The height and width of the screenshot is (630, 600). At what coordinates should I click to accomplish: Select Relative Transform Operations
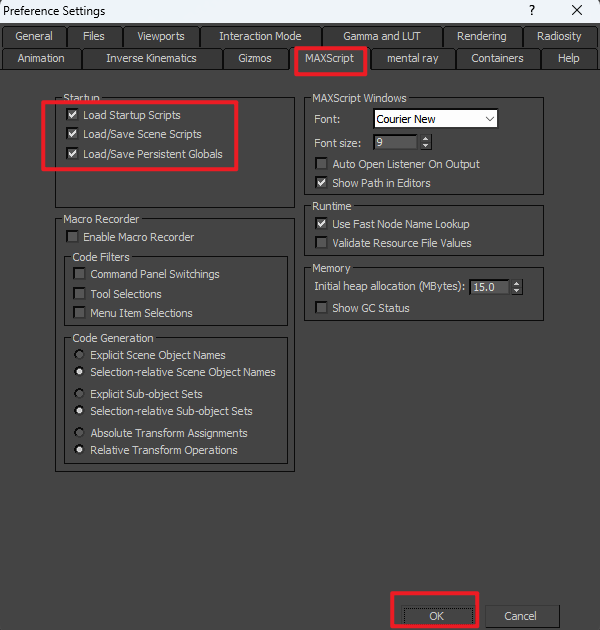pyautogui.click(x=79, y=450)
